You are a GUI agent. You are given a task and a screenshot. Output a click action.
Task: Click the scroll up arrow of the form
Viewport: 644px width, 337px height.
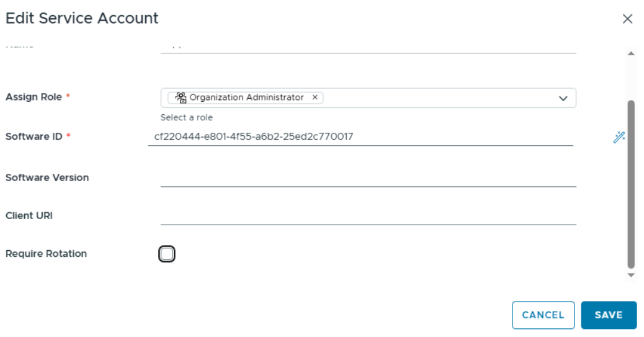631,54
